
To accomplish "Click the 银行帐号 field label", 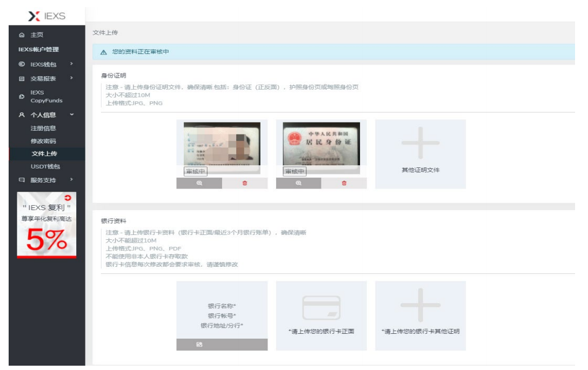I will click(x=222, y=315).
